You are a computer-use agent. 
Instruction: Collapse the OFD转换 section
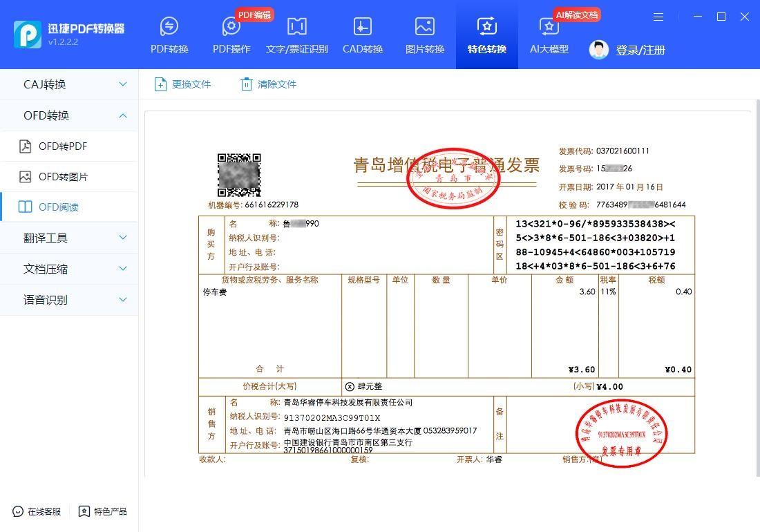[x=69, y=115]
